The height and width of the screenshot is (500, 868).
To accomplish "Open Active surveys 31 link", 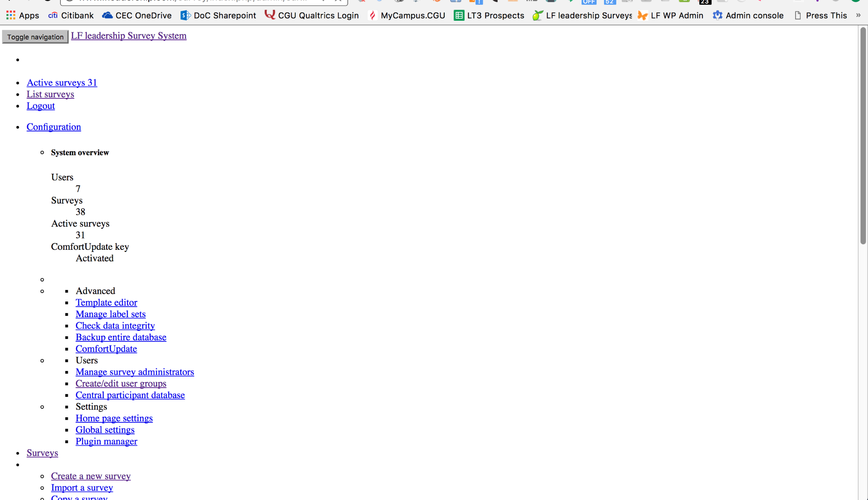I will (x=61, y=83).
